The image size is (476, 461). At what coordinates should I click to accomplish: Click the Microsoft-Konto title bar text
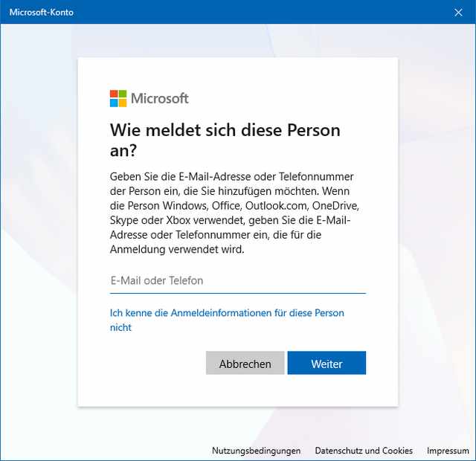pyautogui.click(x=42, y=12)
